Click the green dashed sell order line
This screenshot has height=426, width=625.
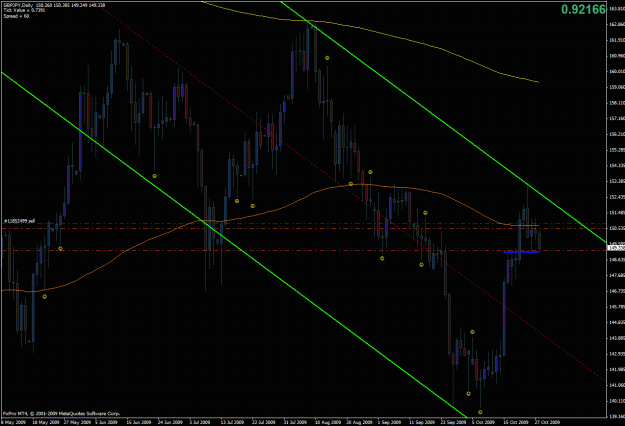coord(303,224)
